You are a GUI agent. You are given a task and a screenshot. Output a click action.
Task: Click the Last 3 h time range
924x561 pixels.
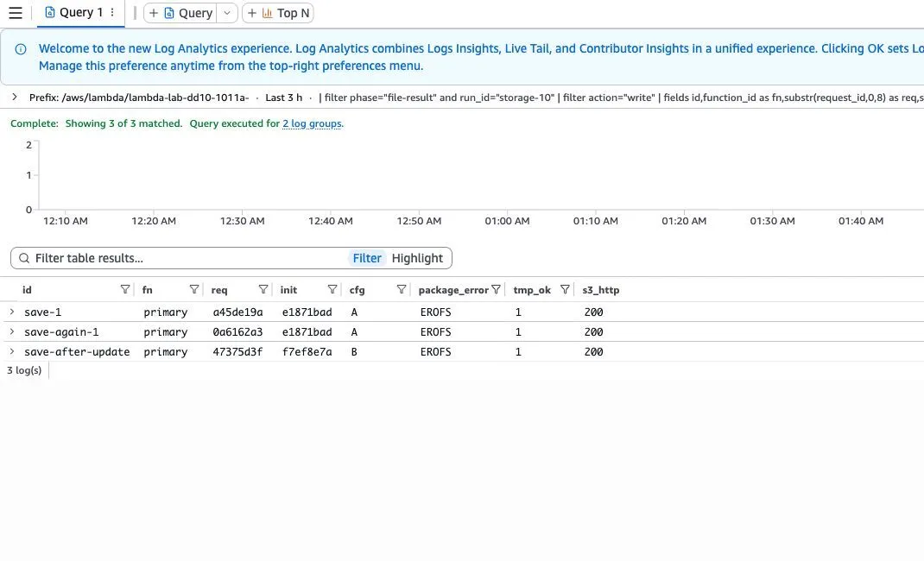(x=283, y=98)
